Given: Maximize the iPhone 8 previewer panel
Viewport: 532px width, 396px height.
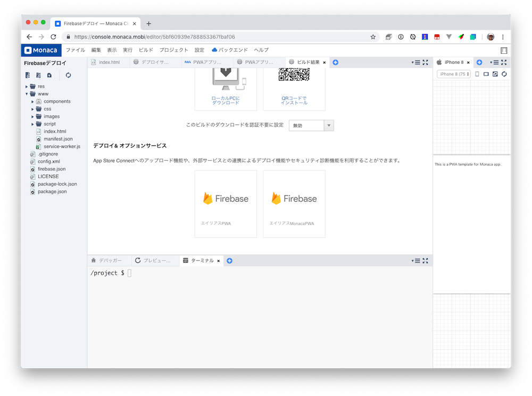Looking at the screenshot, I should [504, 62].
